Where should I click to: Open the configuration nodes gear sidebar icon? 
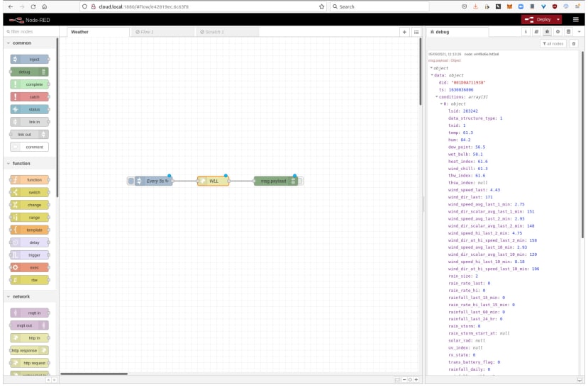point(558,32)
